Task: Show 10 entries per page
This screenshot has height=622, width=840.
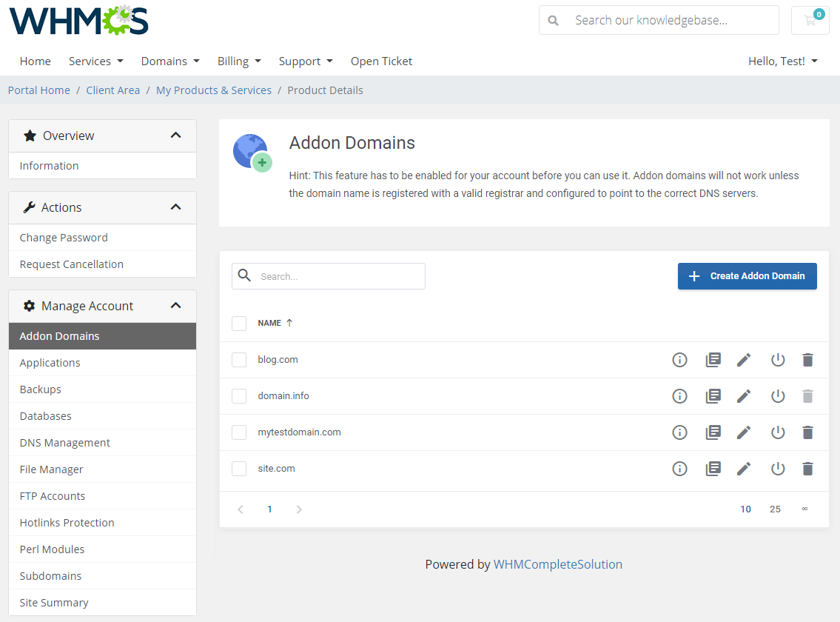Action: (x=746, y=509)
